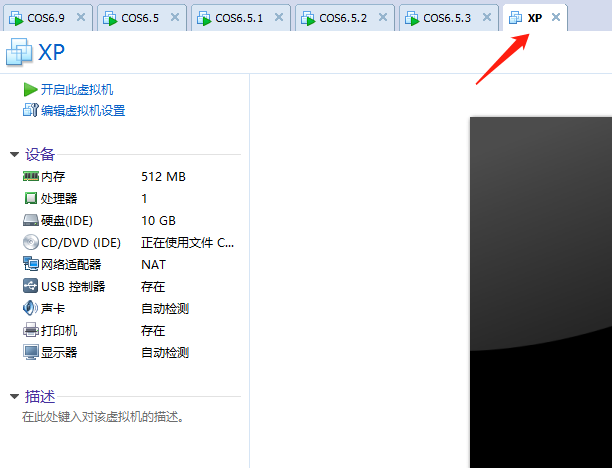Click the printer icon

point(31,330)
